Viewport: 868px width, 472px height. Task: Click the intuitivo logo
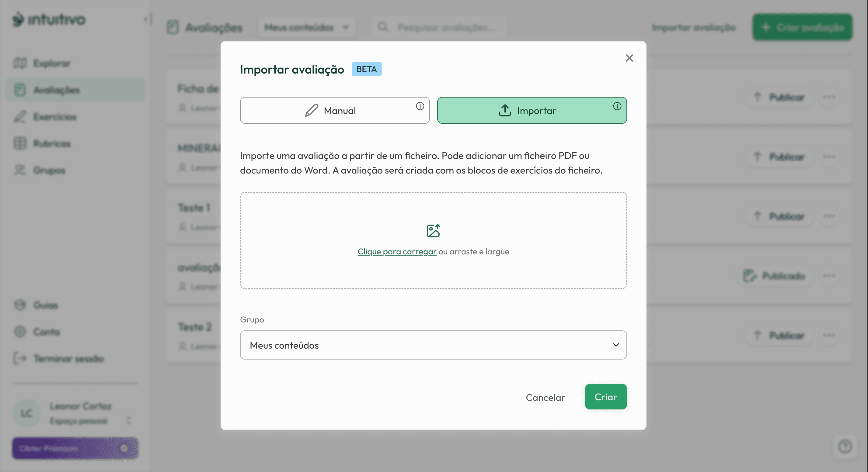(49, 19)
